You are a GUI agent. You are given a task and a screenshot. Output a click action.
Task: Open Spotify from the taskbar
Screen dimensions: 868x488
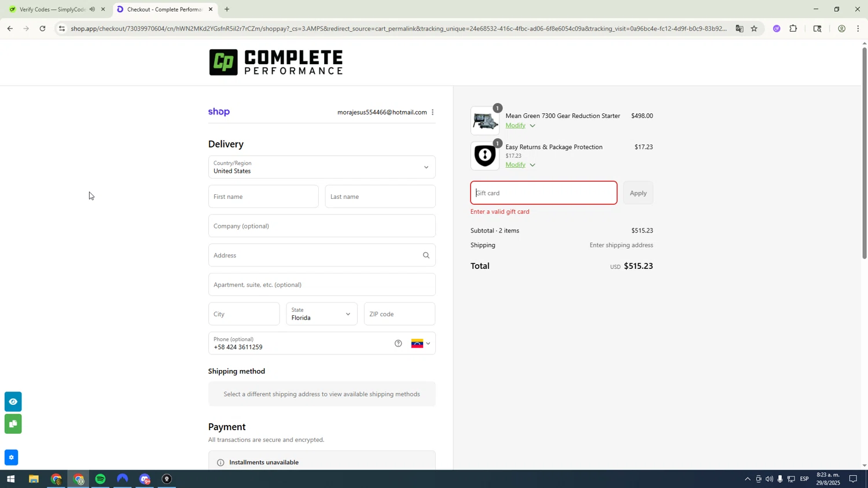click(101, 479)
